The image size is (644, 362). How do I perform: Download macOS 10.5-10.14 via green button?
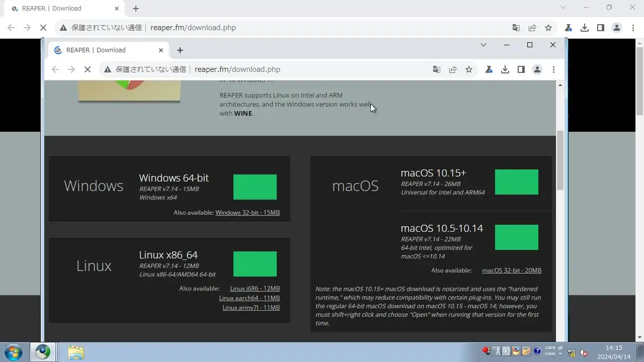(517, 237)
